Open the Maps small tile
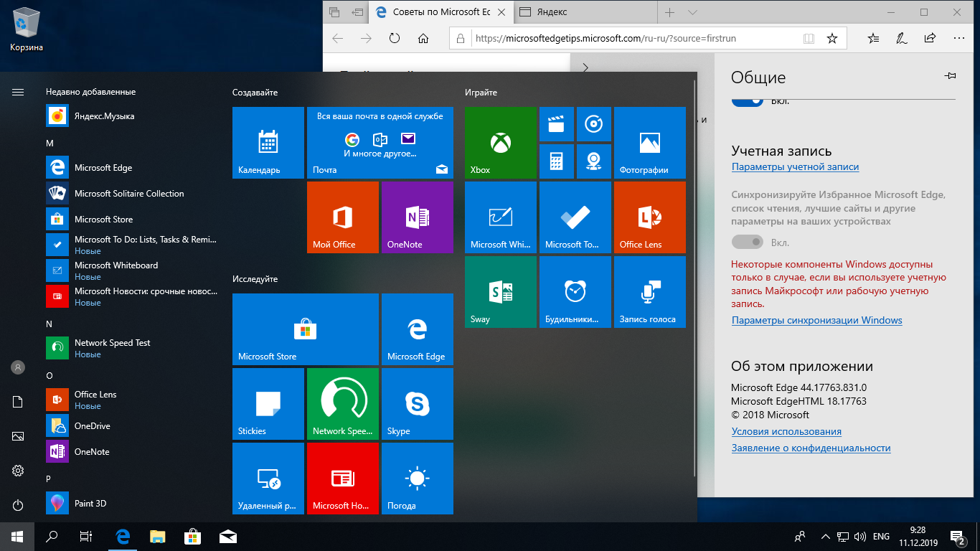The height and width of the screenshot is (551, 980). pos(594,161)
